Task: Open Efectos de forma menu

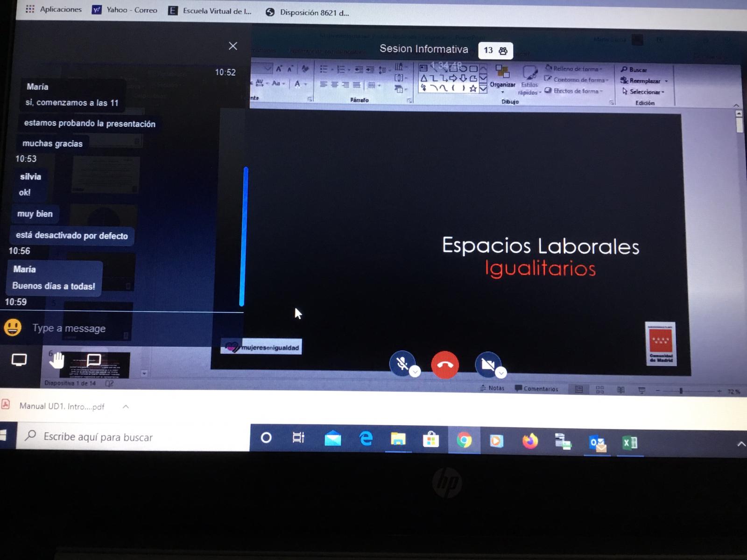Action: click(574, 91)
